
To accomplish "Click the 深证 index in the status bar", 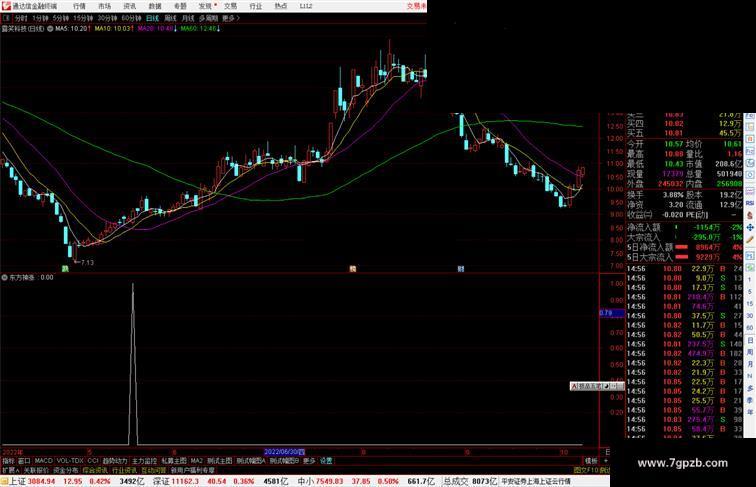I will (x=161, y=481).
